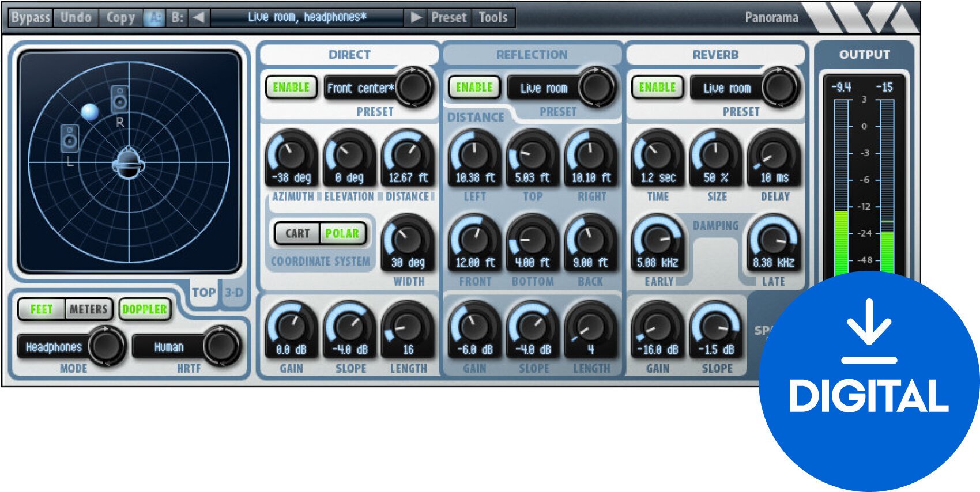Switch coordinate system to POLAR

[342, 233]
